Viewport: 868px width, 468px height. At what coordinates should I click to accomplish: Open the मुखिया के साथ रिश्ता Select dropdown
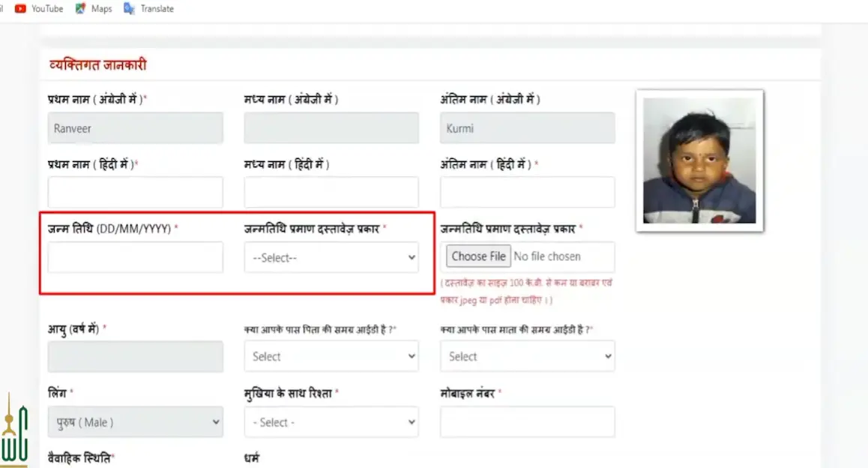331,422
